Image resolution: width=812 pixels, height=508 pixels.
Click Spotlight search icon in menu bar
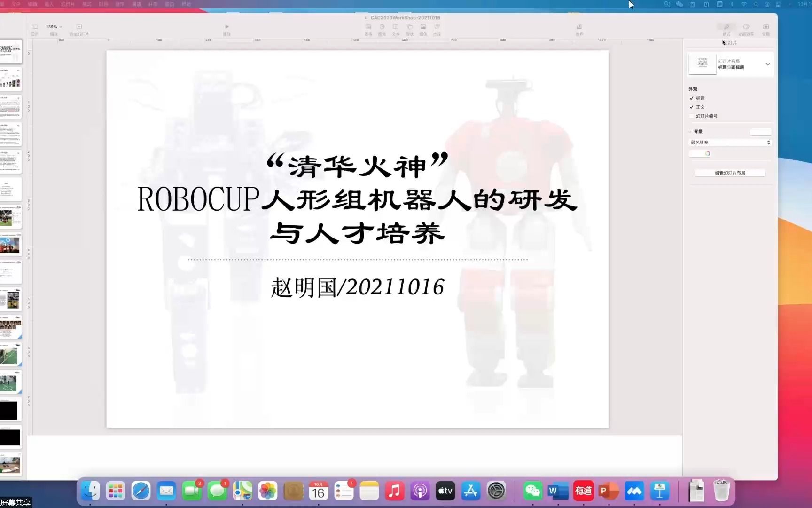[x=756, y=4]
